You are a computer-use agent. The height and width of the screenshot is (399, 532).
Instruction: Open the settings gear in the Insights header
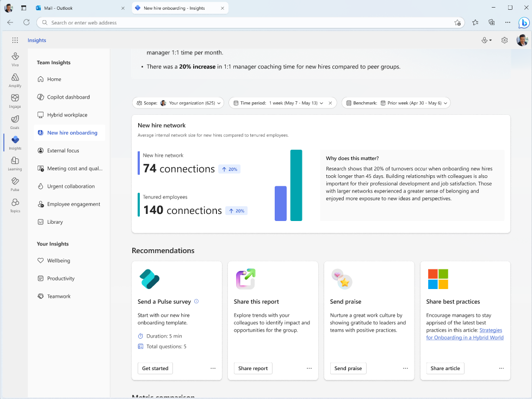[504, 40]
